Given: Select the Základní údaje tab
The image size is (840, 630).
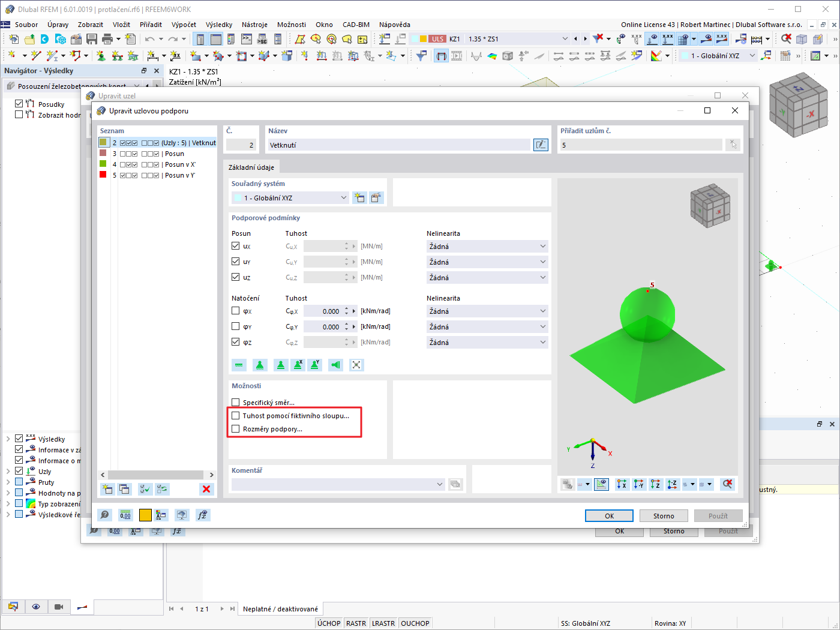Looking at the screenshot, I should point(251,167).
